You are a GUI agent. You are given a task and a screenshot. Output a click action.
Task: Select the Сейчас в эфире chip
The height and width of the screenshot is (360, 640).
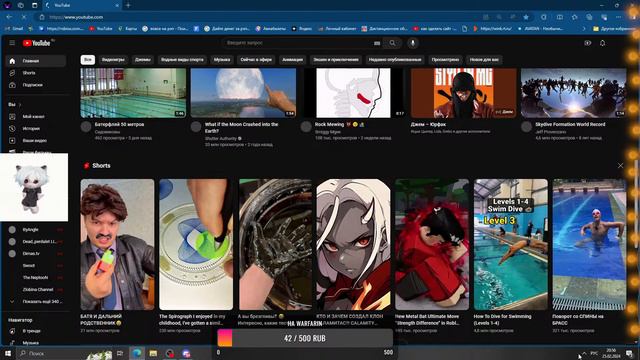[x=256, y=60]
